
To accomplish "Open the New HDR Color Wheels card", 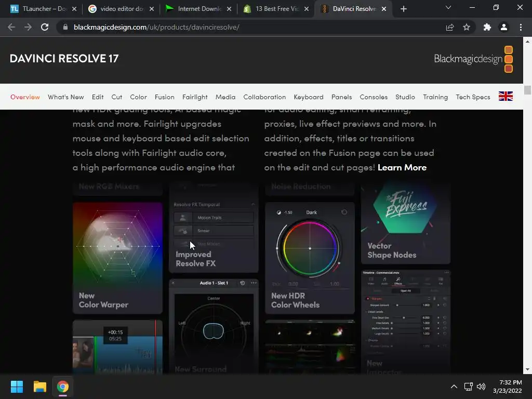I will point(310,258).
